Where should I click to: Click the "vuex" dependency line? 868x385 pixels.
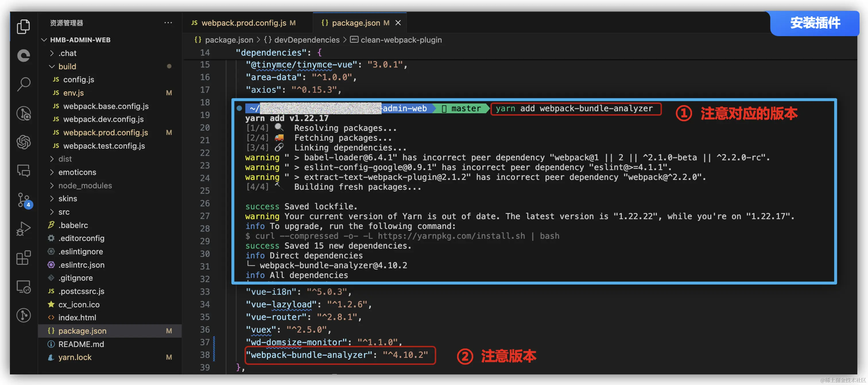[288, 329]
